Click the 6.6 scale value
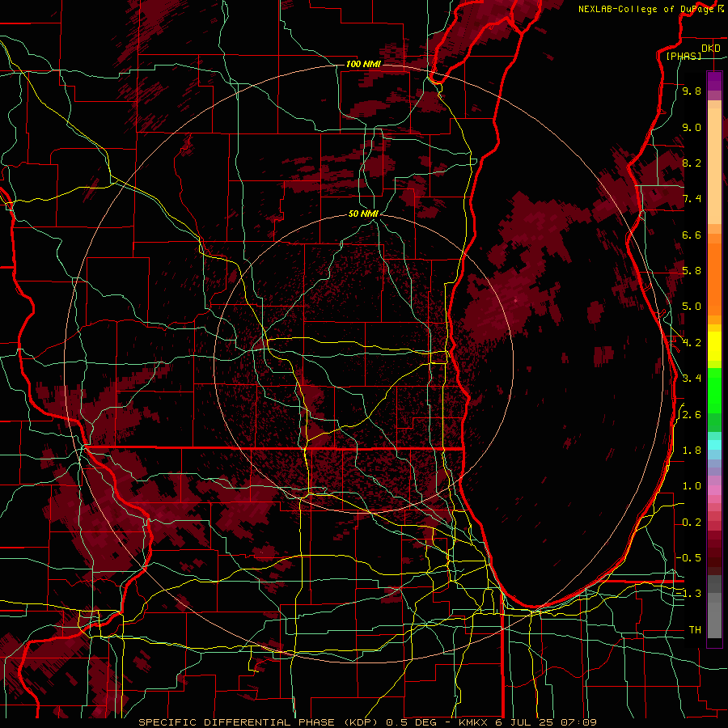728x728 pixels. tap(692, 235)
